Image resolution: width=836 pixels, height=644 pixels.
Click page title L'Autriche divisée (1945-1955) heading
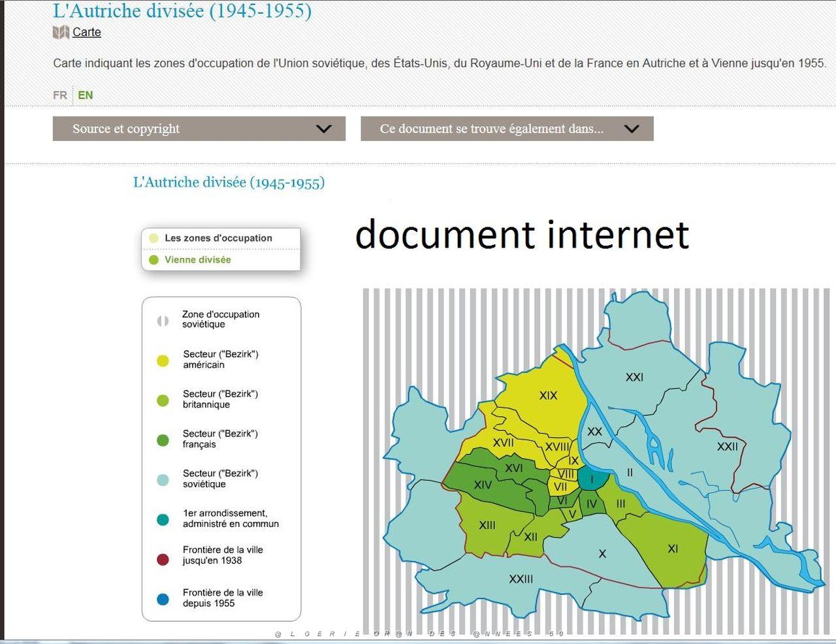[x=182, y=10]
